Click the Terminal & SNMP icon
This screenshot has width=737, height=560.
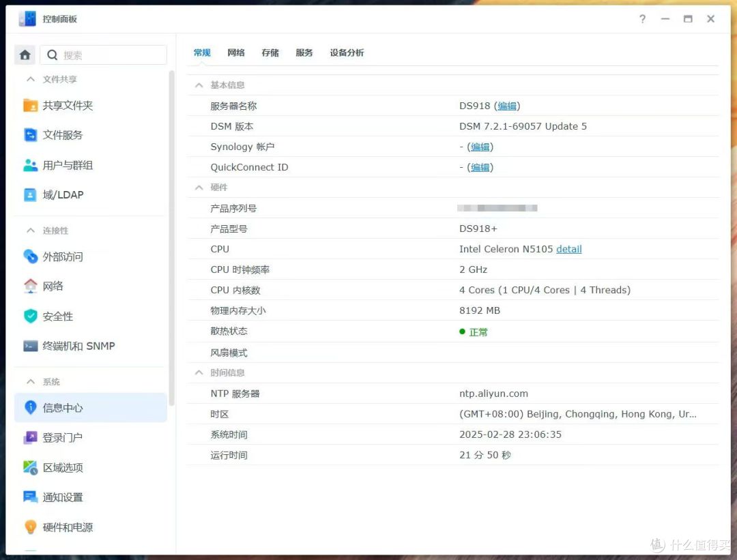31,346
